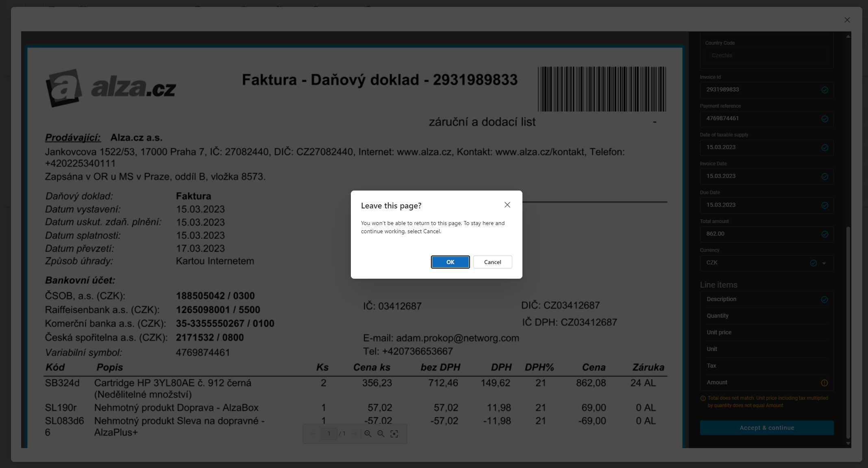Image resolution: width=868 pixels, height=468 pixels.
Task: Go to next page in document viewer
Action: click(x=354, y=434)
